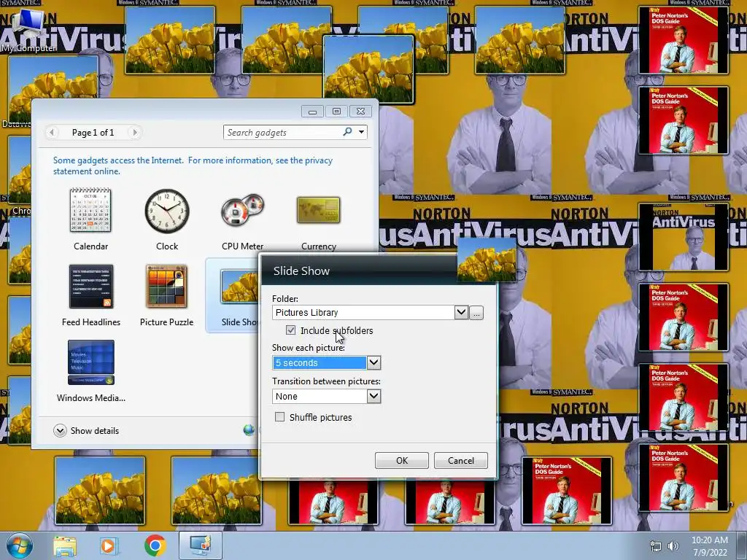Enable Shuffle pictures checkbox
Viewport: 747px width, 560px height.
279,417
